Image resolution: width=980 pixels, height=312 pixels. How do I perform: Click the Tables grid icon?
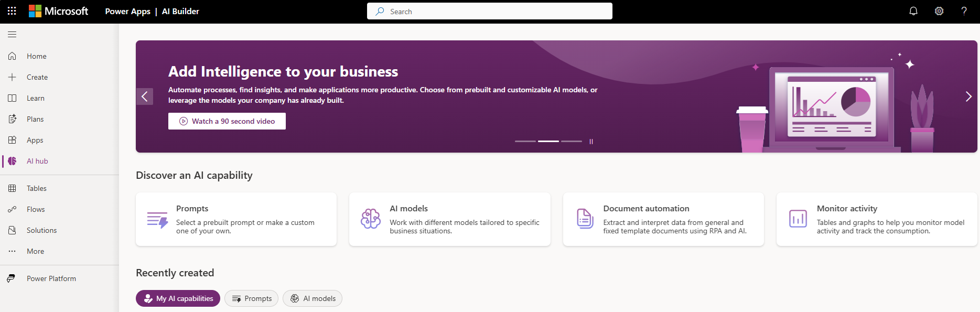click(12, 188)
